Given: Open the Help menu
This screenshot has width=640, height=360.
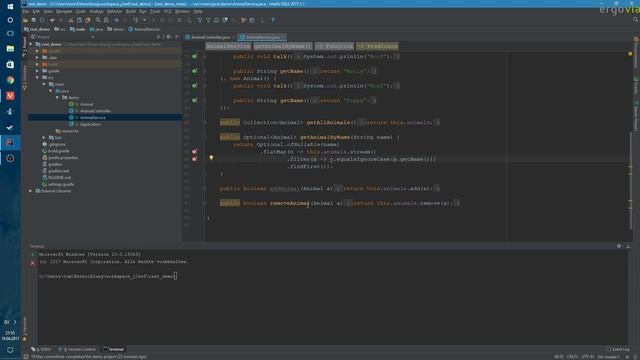Looking at the screenshot, I should (x=198, y=11).
